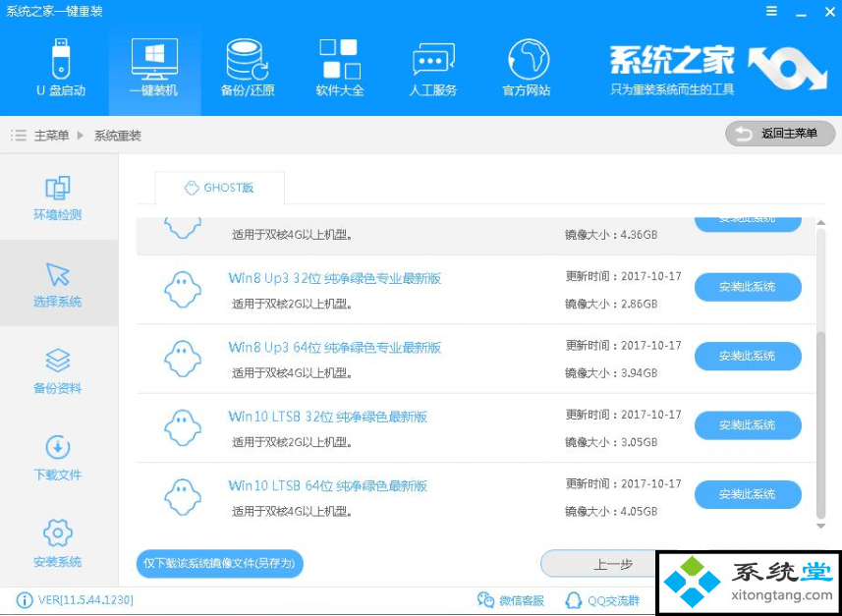This screenshot has width=842, height=616.
Task: Click the system list scrollbar down arrow
Action: coord(820,527)
